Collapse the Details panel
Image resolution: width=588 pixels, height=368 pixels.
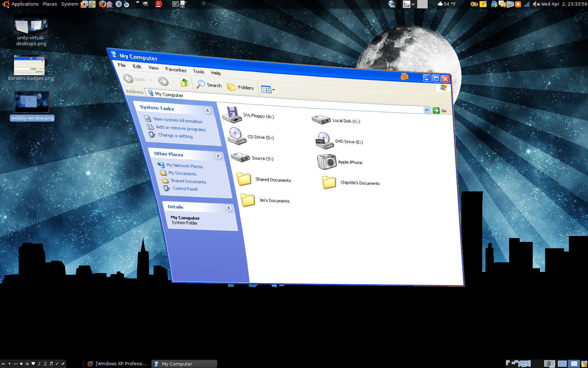pyautogui.click(x=229, y=208)
